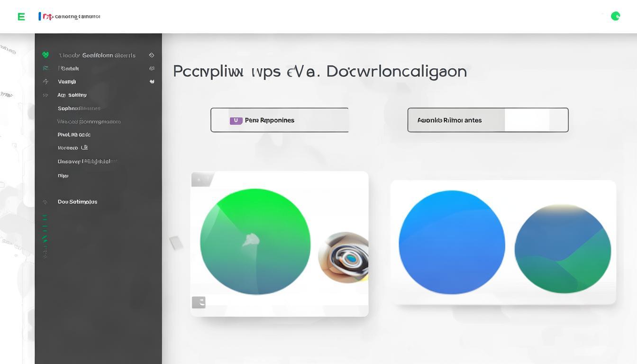Click the green E logo in header
The height and width of the screenshot is (364, 637).
pyautogui.click(x=21, y=17)
